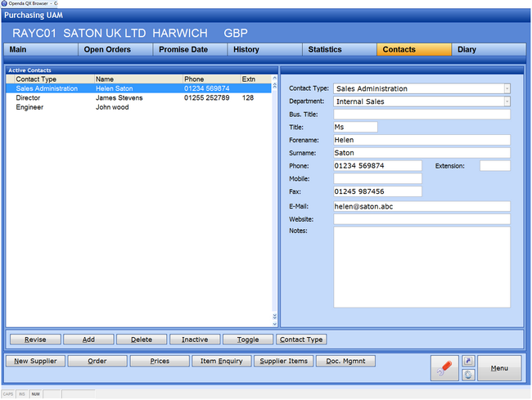Click the Toggle button

click(248, 339)
